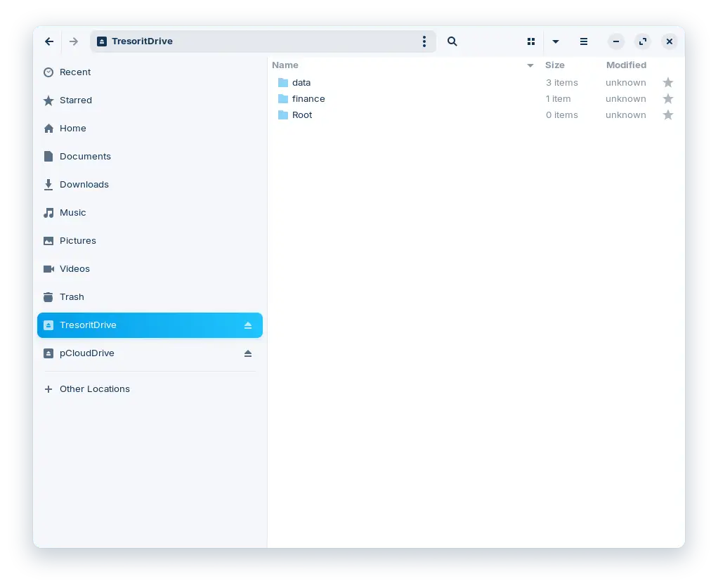
Task: Star the finance folder
Action: point(668,98)
